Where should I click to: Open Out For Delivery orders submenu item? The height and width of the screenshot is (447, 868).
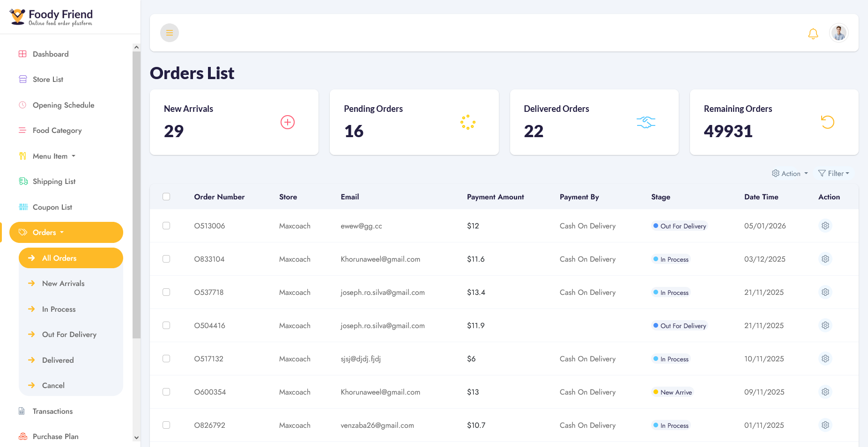point(69,334)
